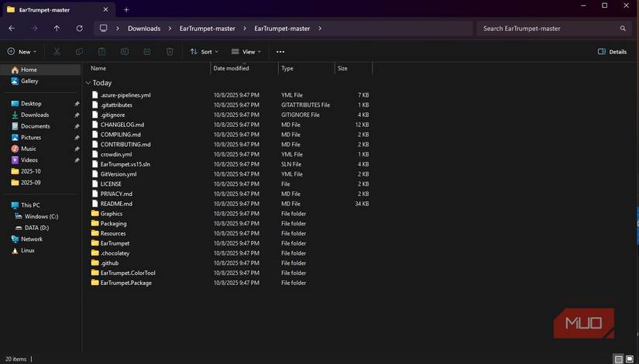The image size is (639, 364).
Task: Click the Delete trash icon
Action: click(x=170, y=51)
